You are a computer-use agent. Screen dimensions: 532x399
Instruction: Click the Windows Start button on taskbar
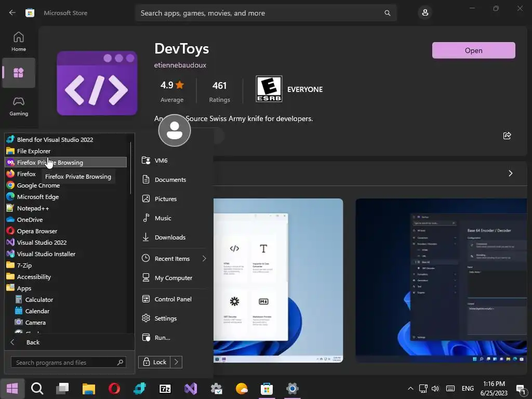12,389
